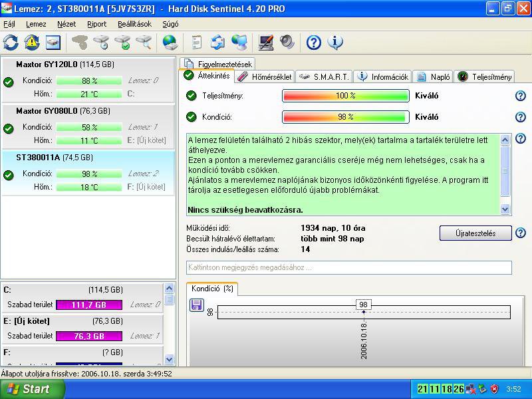532x399 pixels.
Task: Switch to the Hőmérséklet tab
Action: 265,77
